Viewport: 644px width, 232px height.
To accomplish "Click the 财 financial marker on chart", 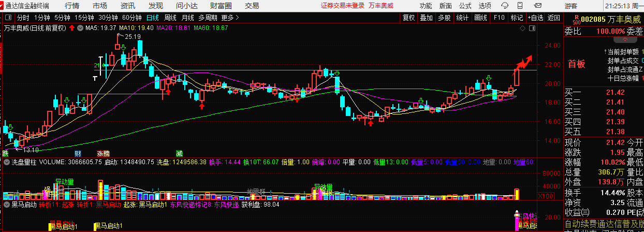I will [78, 153].
